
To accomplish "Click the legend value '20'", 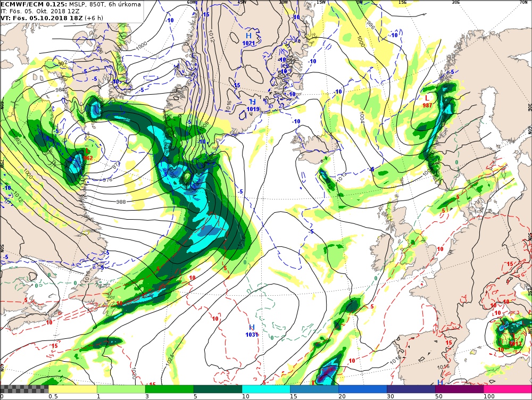I will click(x=342, y=396).
